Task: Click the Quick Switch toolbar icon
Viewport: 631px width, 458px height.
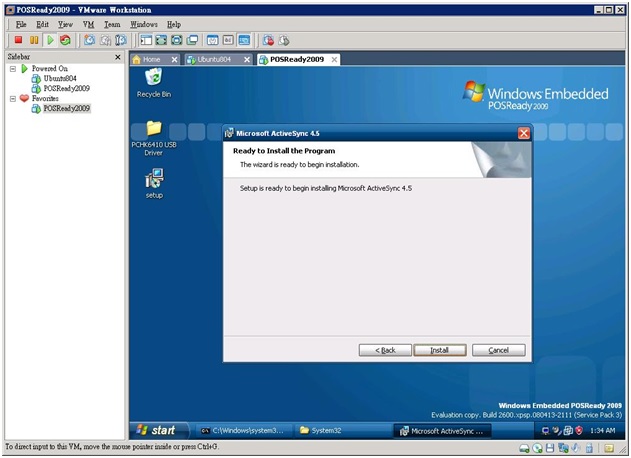Action: (177, 40)
